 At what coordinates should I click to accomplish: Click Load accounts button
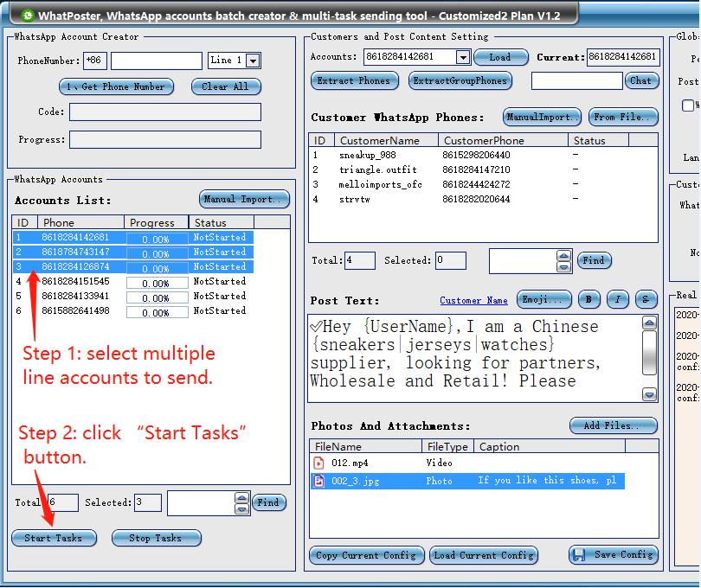point(501,57)
